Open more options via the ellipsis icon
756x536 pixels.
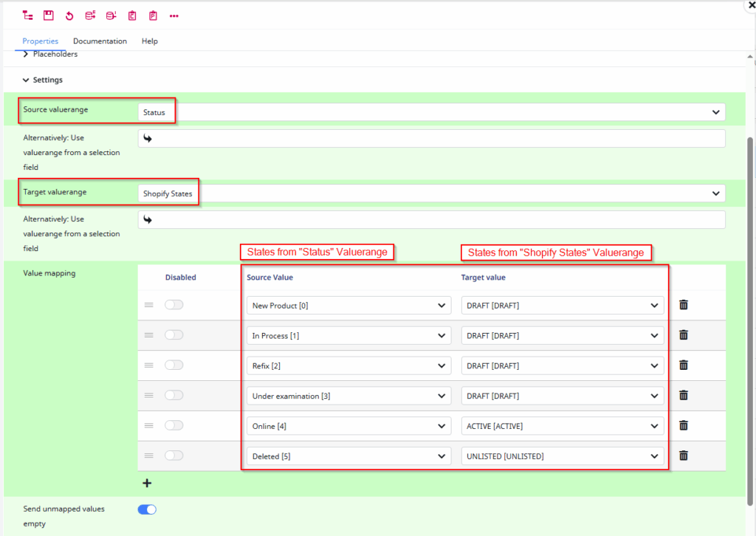click(x=174, y=15)
